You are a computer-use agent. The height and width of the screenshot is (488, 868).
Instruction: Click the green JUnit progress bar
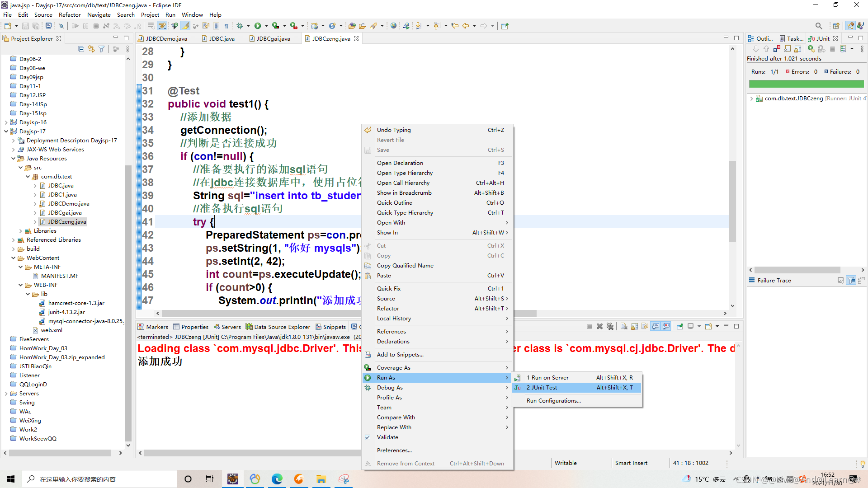(806, 84)
